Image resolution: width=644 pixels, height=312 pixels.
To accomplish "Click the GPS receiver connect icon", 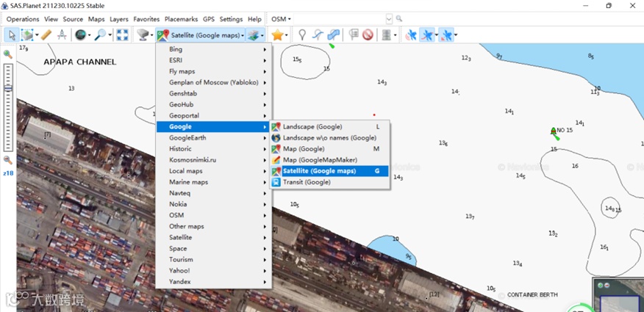I will pyautogui.click(x=411, y=35).
